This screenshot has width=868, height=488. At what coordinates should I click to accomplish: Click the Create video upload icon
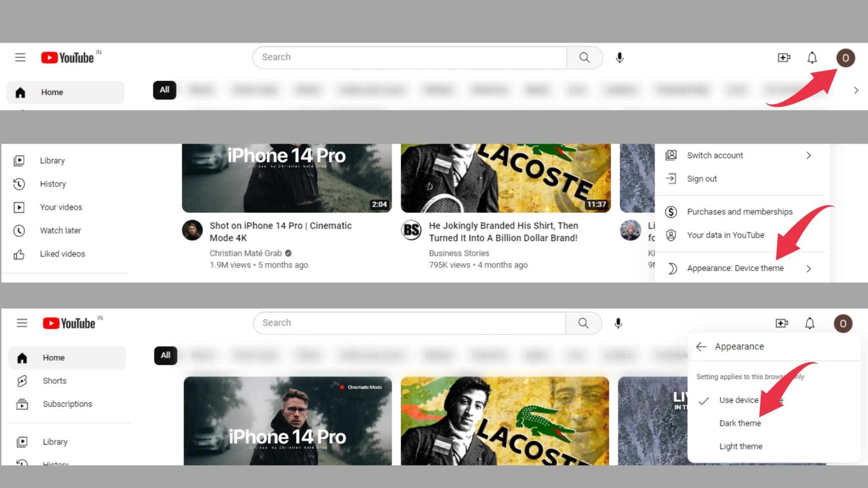pos(784,58)
